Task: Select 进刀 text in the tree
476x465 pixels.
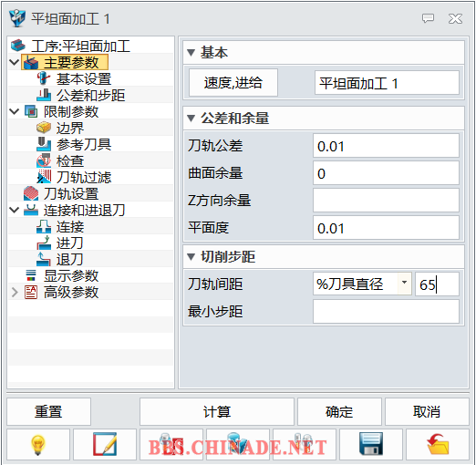Action: [x=70, y=243]
